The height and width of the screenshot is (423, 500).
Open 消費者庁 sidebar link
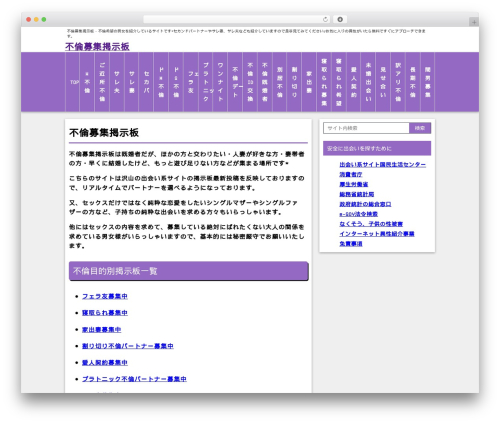pyautogui.click(x=351, y=174)
